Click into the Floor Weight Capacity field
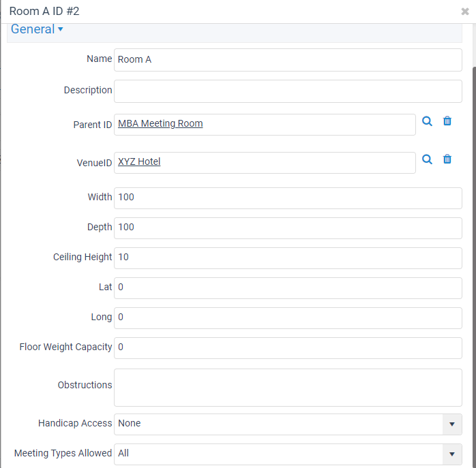Screen dimensions: 476x468 point(288,348)
